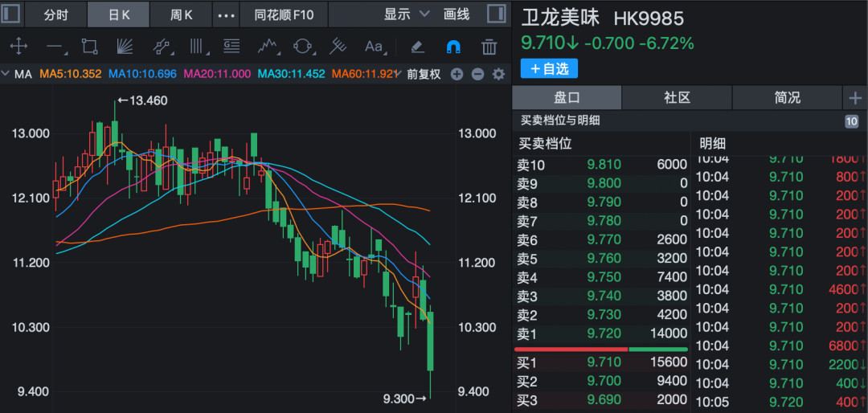
Task: Switch to the 分时 chart tab
Action: (56, 14)
